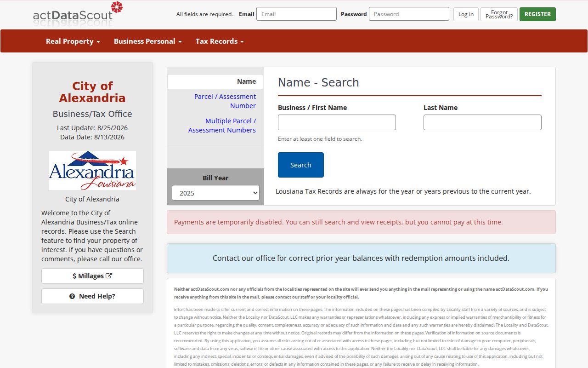588x368 pixels.
Task: Expand the Business Personal menu
Action: click(x=148, y=41)
